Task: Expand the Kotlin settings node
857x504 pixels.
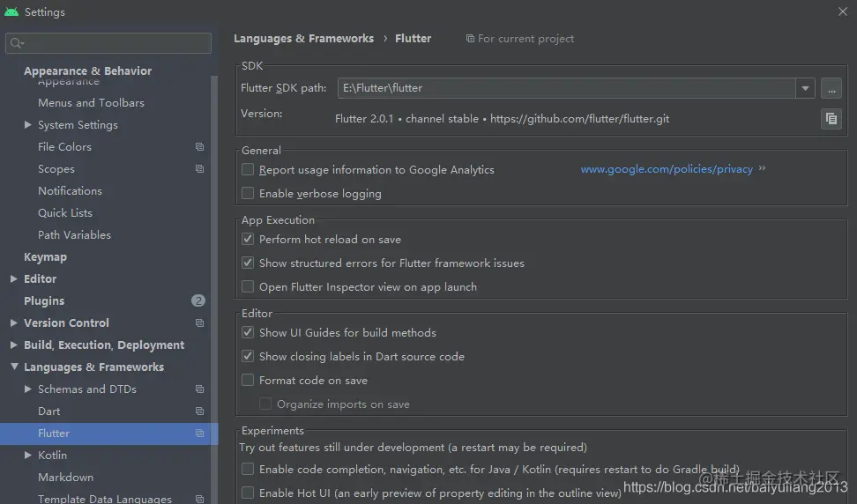Action: (x=27, y=455)
